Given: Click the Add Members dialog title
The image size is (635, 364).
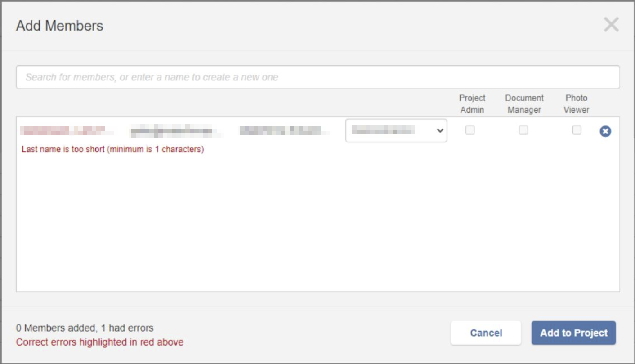Looking at the screenshot, I should coord(60,26).
